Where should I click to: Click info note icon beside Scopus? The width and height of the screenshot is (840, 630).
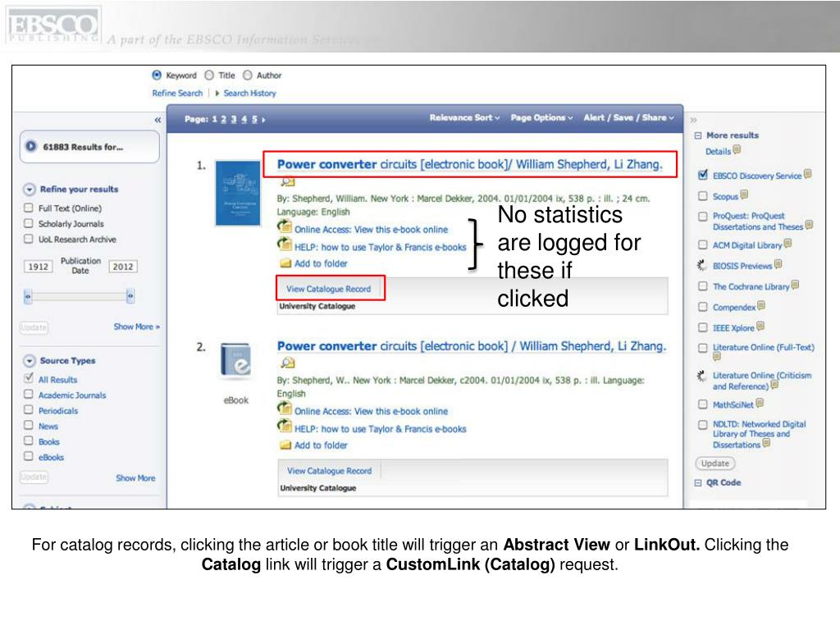[x=744, y=194]
